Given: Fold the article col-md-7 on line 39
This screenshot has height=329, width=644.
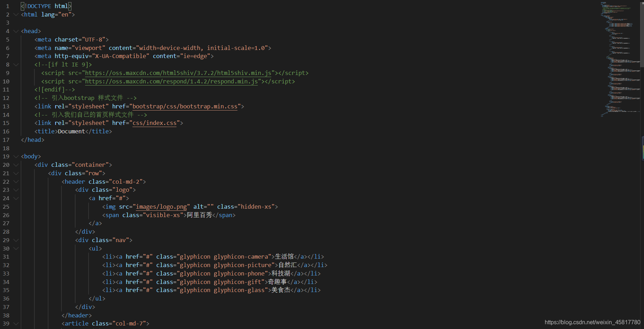Looking at the screenshot, I should pos(16,323).
